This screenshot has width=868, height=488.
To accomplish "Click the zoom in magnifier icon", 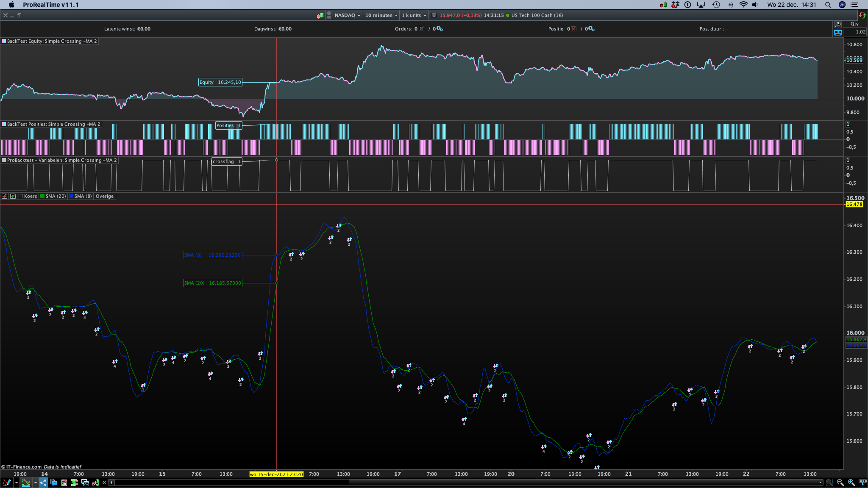I will point(851,482).
